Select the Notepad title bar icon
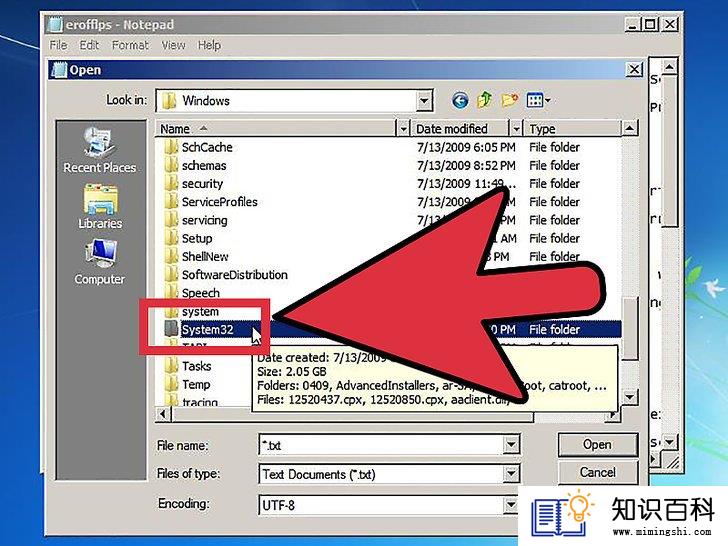Screen dimensions: 728x546 coord(54,24)
